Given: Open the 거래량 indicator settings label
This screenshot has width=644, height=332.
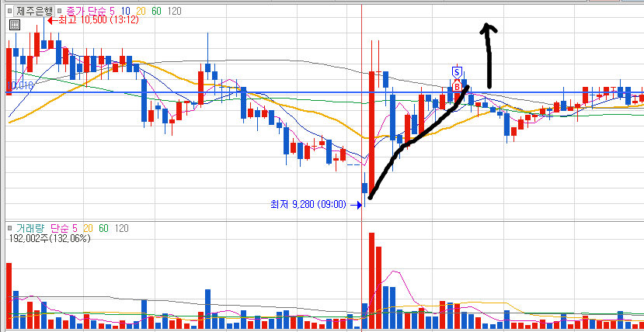Looking at the screenshot, I should click(x=30, y=228).
